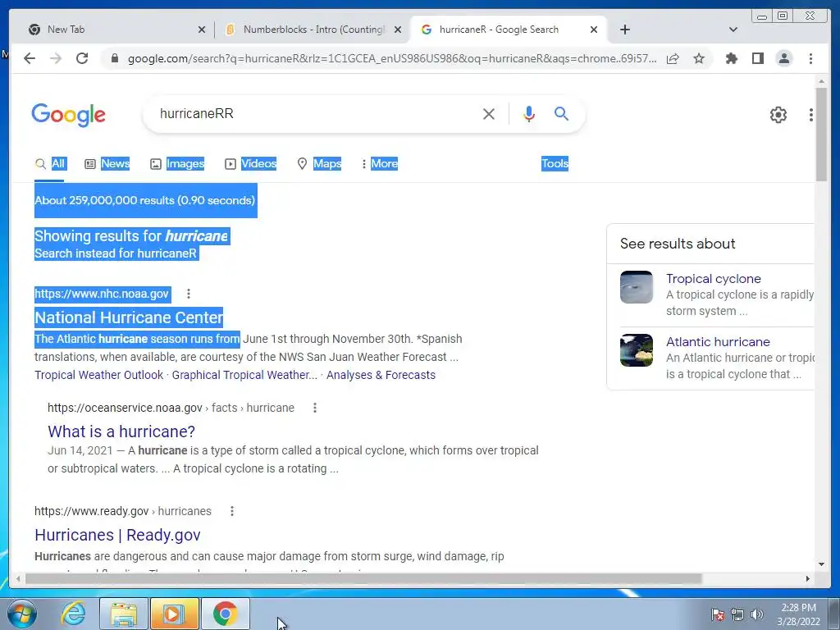840x630 pixels.
Task: Click the volume speaker tray icon
Action: tap(757, 614)
